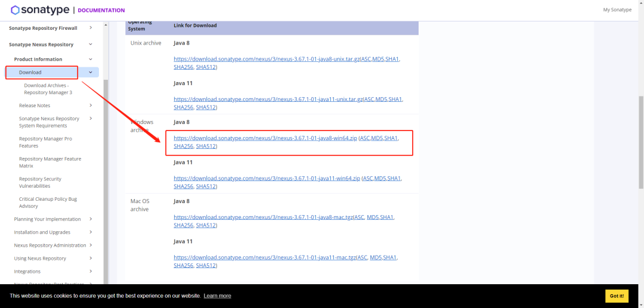This screenshot has width=644, height=308.
Task: Open Repository Manager Pro Features page
Action: [x=45, y=142]
